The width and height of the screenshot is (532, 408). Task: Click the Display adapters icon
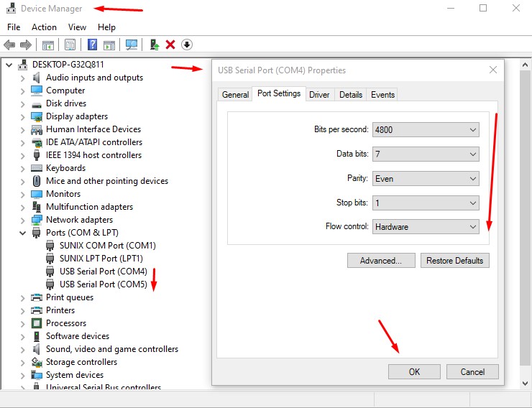36,116
